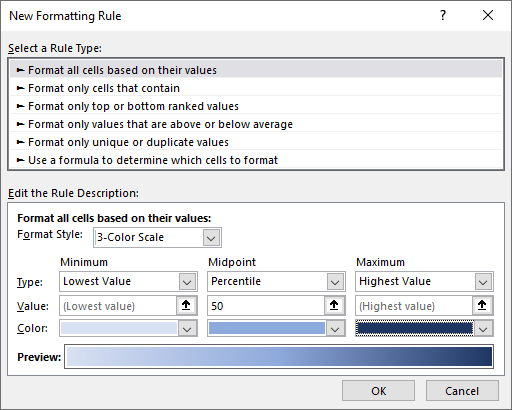Click the Help question mark icon

click(443, 15)
